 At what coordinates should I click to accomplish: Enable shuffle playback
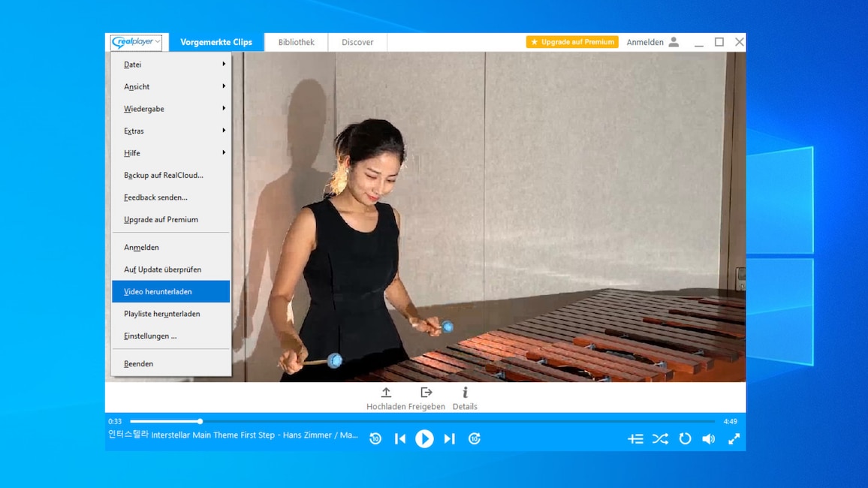[660, 438]
